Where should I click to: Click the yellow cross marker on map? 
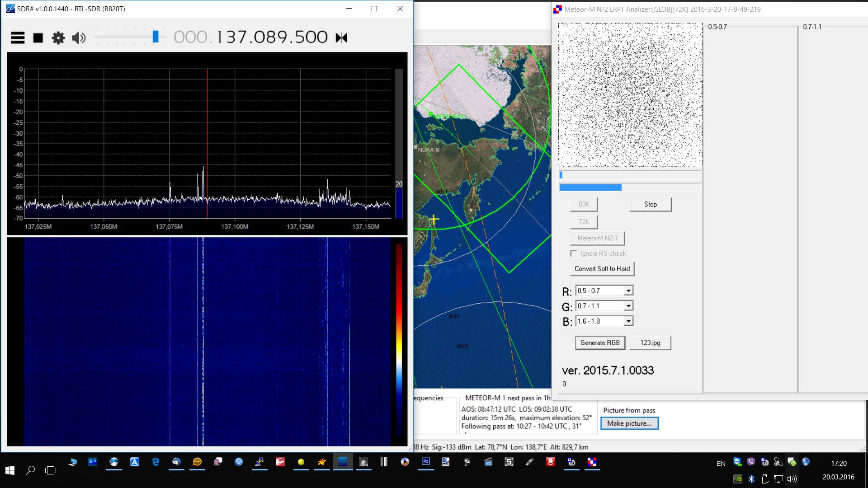[434, 220]
